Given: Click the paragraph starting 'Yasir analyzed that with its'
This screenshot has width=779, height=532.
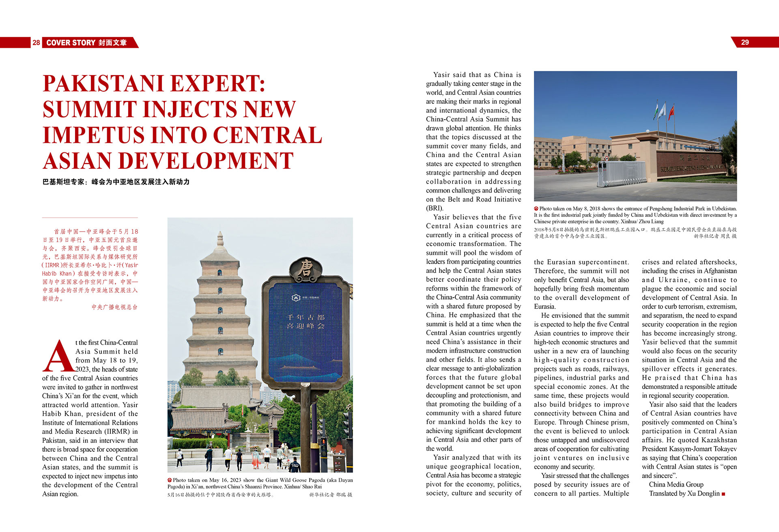Looking at the screenshot, I should pyautogui.click(x=473, y=475).
